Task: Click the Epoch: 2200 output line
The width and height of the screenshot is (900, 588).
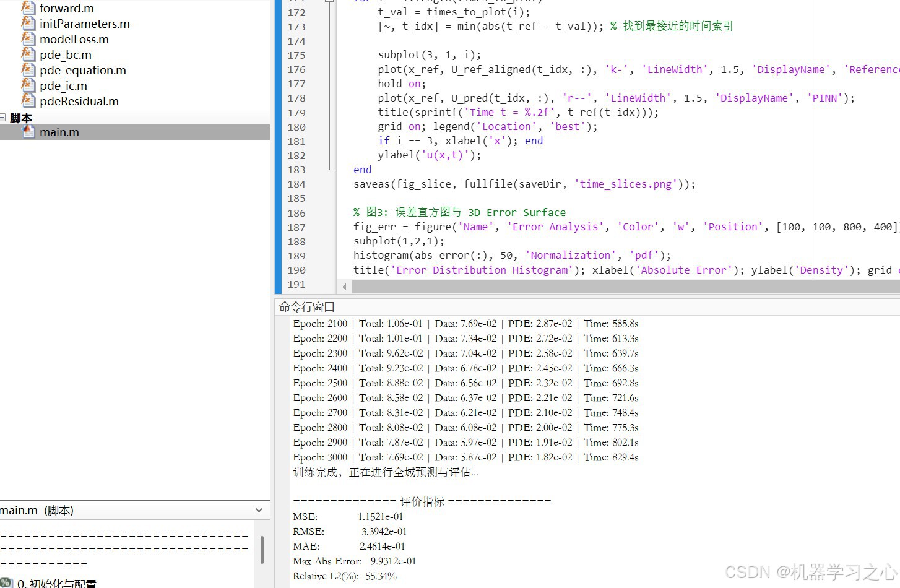Action: click(x=465, y=339)
